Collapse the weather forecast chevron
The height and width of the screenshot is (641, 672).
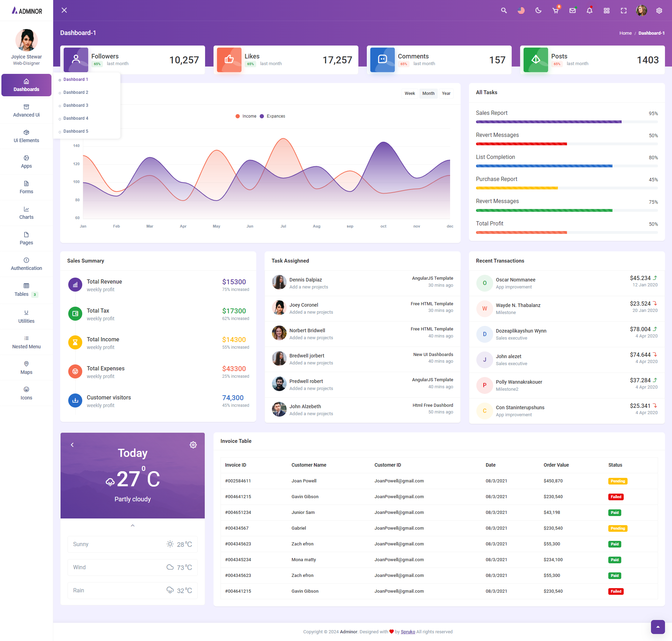click(x=133, y=525)
